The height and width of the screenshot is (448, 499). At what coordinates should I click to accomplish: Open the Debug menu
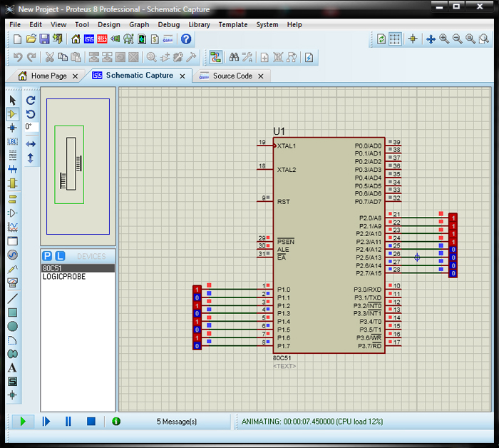coord(169,24)
